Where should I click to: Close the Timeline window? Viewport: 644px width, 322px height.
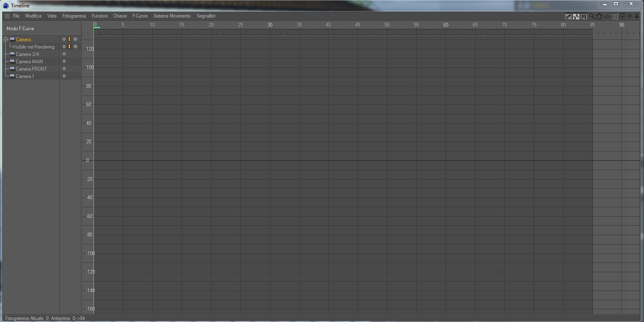click(631, 4)
